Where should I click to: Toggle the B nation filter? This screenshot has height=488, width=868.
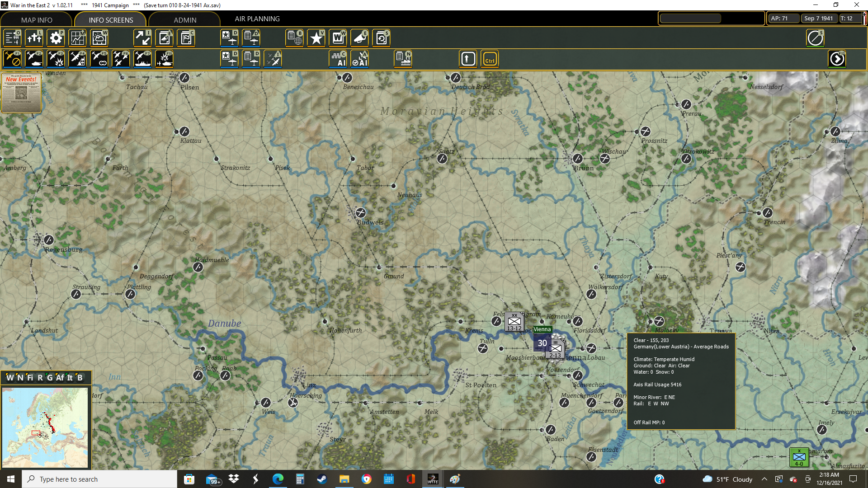[80, 378]
